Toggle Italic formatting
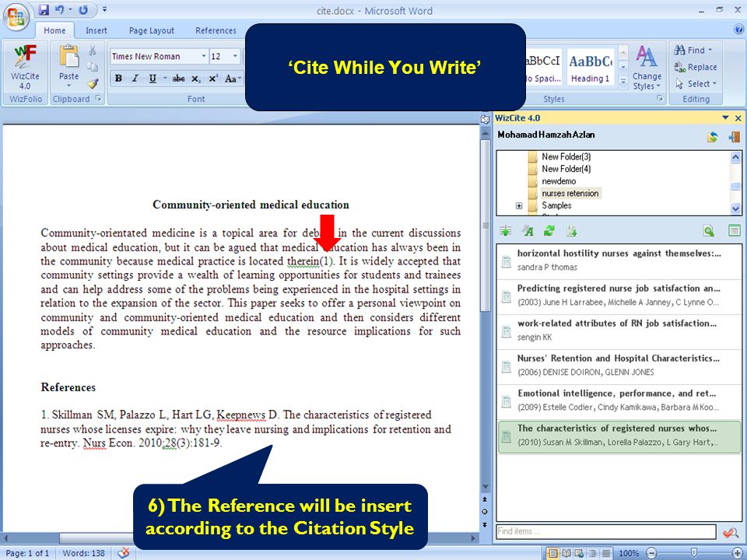Screen dimensions: 747x560 (x=135, y=79)
